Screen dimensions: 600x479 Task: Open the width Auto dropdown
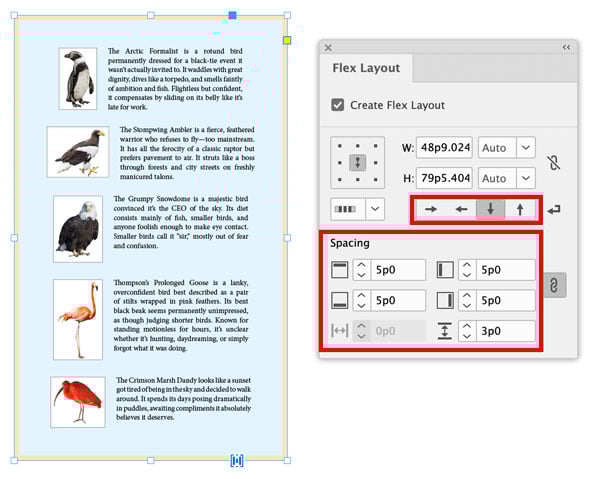pos(525,148)
